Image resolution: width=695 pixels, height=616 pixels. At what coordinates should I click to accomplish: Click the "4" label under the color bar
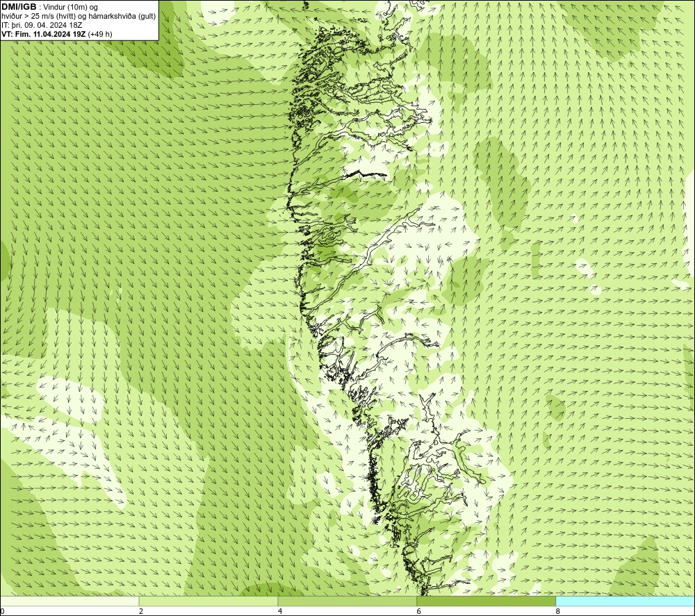(279, 612)
